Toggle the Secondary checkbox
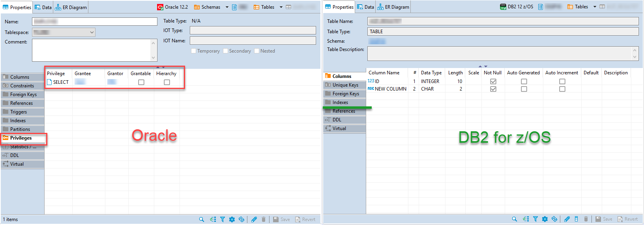 point(225,51)
